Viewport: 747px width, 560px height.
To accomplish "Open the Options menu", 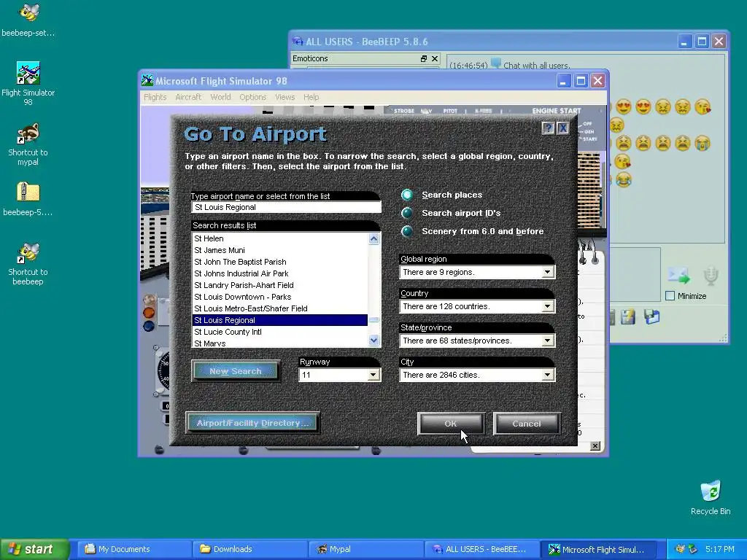I will pos(253,97).
